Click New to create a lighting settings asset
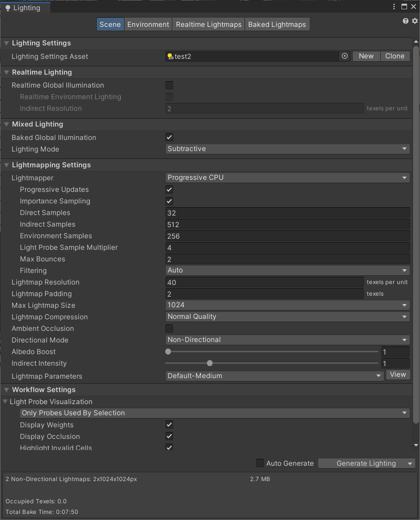The image size is (420, 520). pyautogui.click(x=366, y=56)
